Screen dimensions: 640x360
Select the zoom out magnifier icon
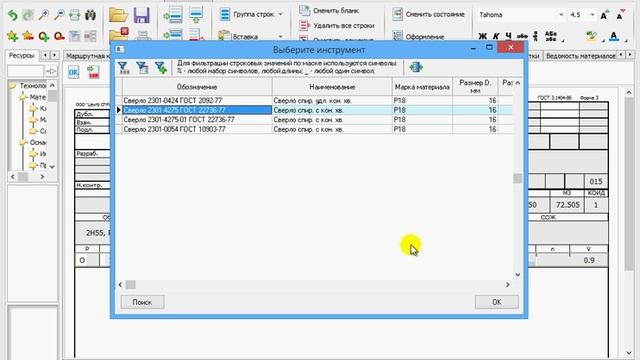(59, 16)
